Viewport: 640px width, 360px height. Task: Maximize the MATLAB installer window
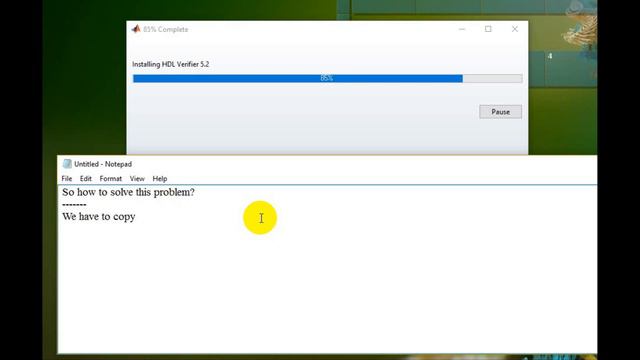coord(488,29)
